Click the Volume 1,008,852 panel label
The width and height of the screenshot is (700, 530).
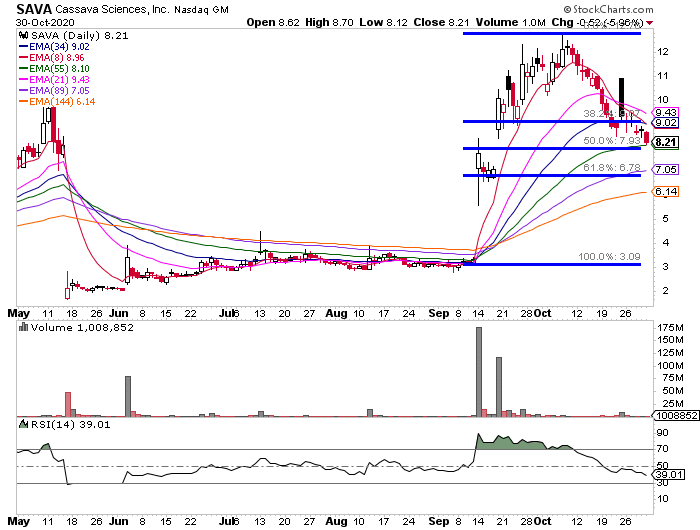tap(82, 328)
